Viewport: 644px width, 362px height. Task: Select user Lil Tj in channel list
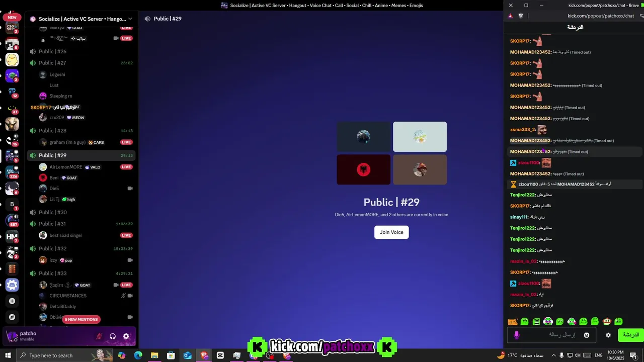point(54,199)
